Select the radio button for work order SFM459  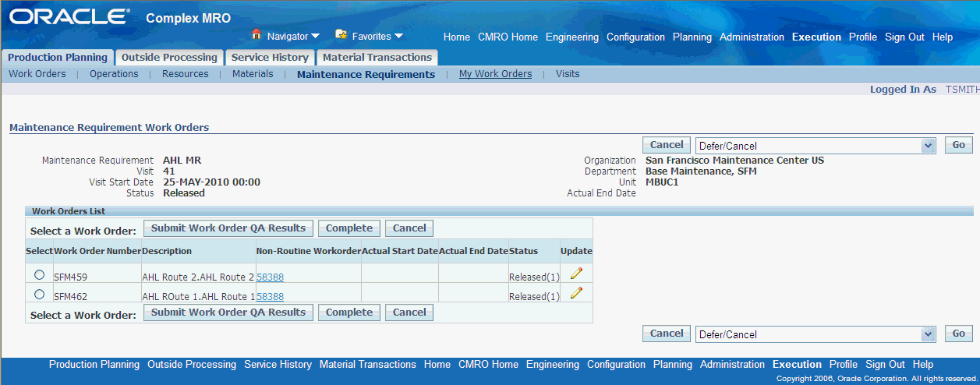point(39,274)
